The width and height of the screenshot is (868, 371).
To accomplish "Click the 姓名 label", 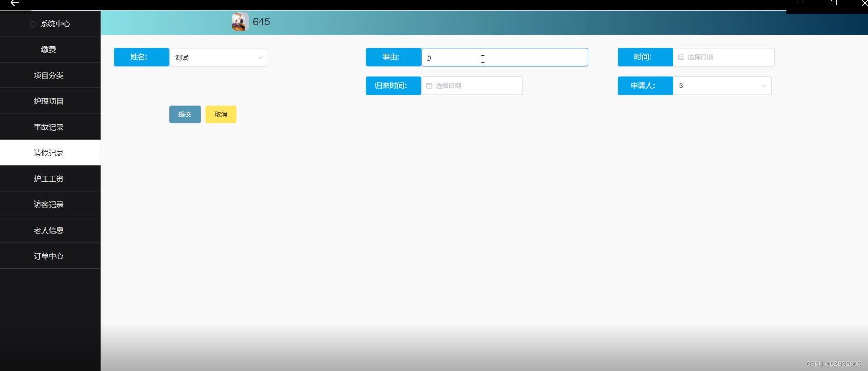I will point(141,57).
